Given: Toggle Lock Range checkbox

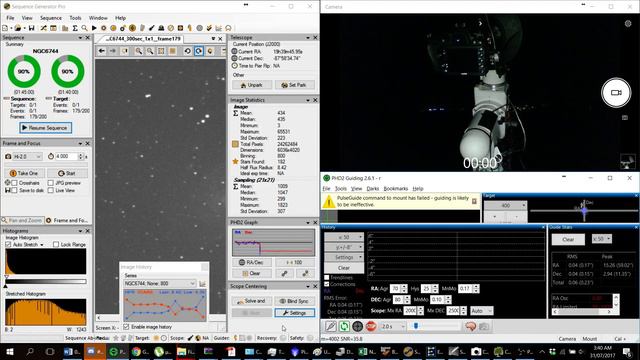Looking at the screenshot, I should coord(56,244).
